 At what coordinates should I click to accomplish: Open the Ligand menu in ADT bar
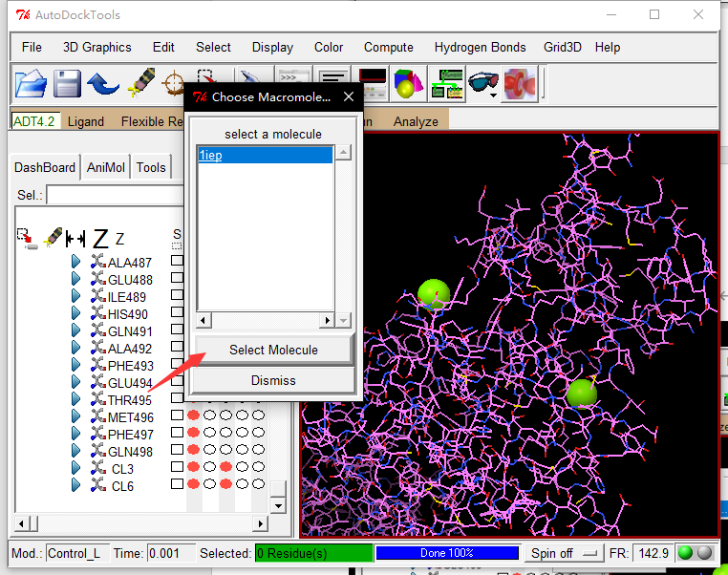pyautogui.click(x=86, y=121)
